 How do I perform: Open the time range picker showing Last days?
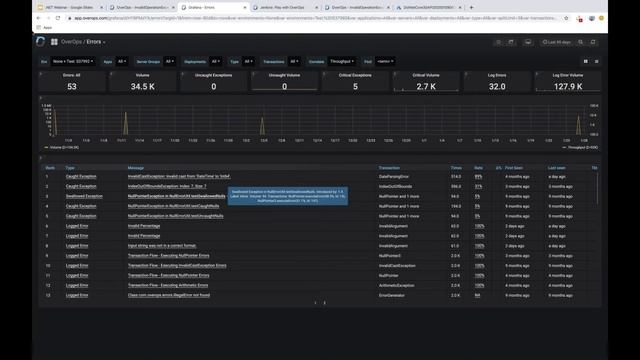(556, 42)
